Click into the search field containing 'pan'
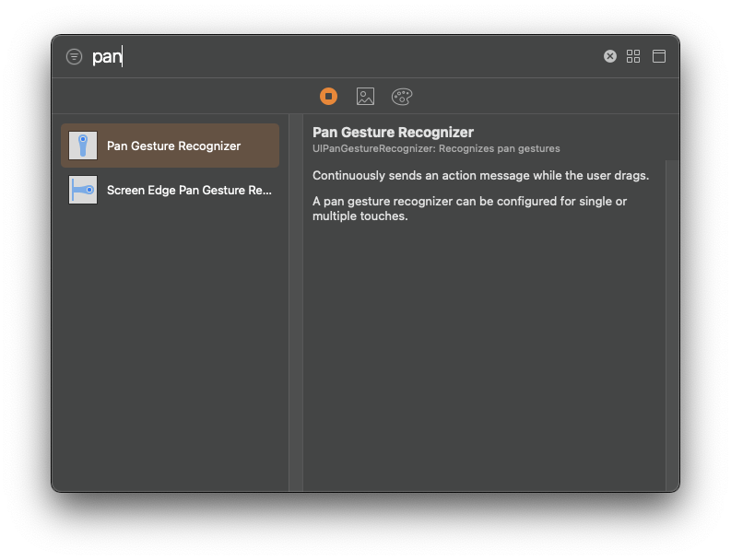The image size is (731, 560). [345, 56]
